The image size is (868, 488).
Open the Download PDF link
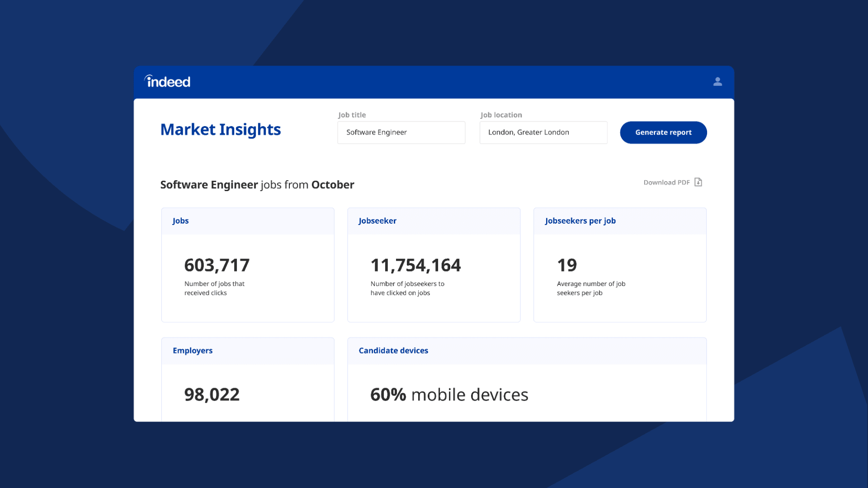pos(666,182)
